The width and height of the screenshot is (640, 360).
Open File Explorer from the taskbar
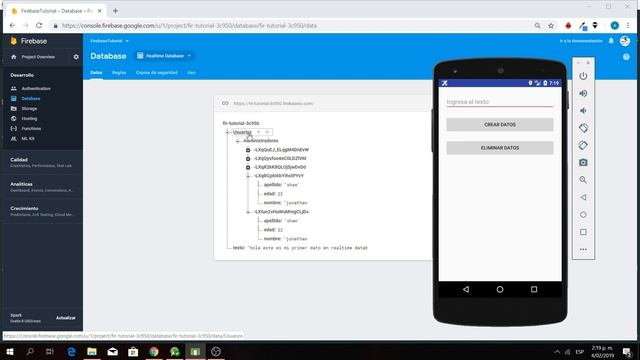pos(92,351)
